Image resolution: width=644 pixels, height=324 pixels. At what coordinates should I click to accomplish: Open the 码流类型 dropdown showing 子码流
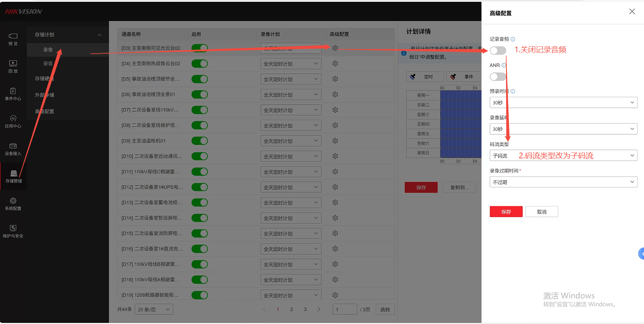pyautogui.click(x=563, y=155)
